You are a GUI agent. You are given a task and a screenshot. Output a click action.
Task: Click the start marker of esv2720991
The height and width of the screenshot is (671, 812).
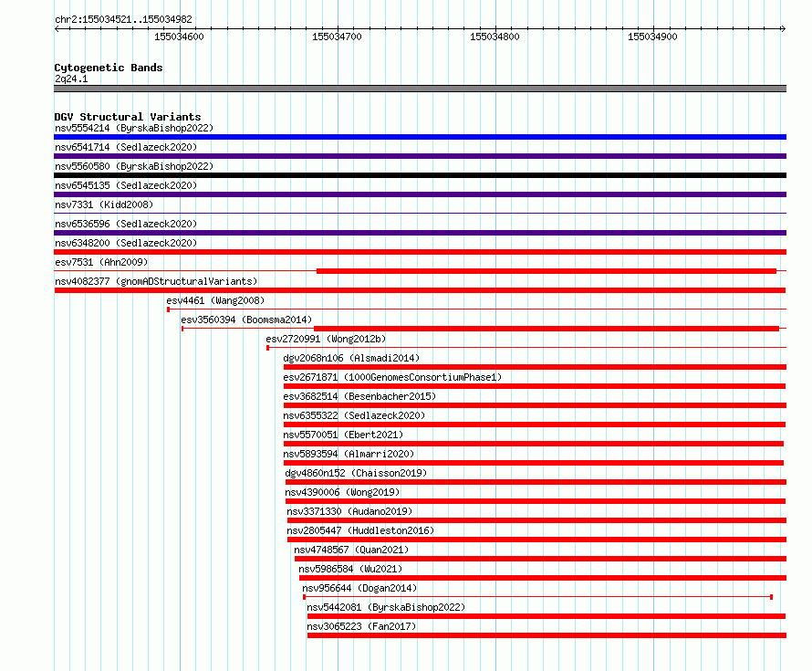tap(267, 348)
